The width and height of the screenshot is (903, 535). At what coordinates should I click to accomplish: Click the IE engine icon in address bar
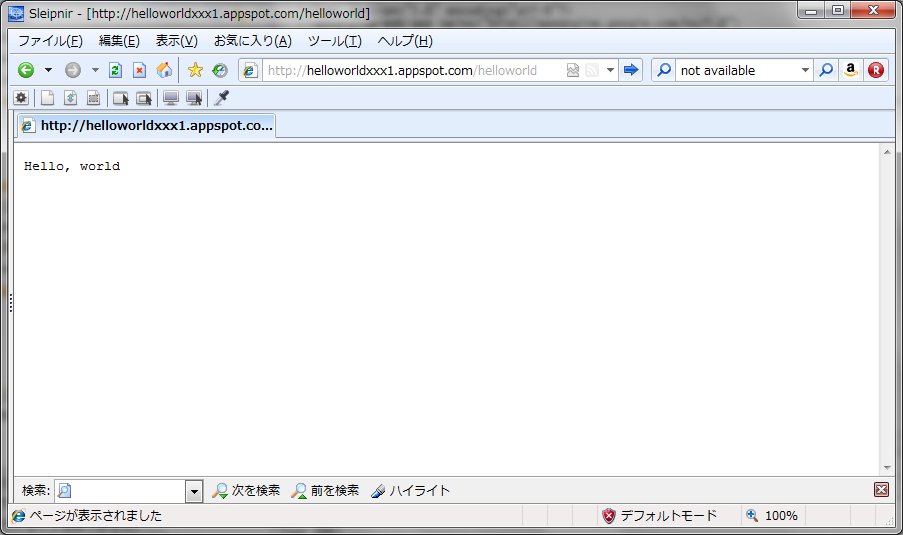[249, 70]
